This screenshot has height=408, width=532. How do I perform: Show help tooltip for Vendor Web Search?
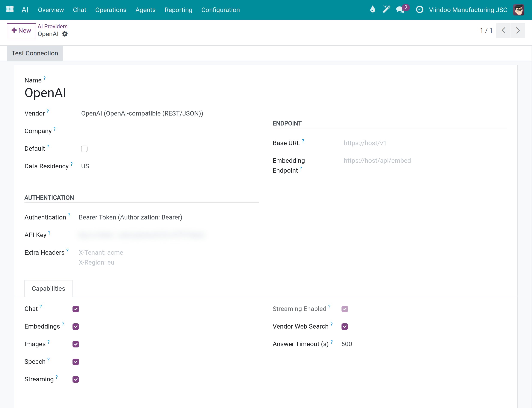point(332,324)
